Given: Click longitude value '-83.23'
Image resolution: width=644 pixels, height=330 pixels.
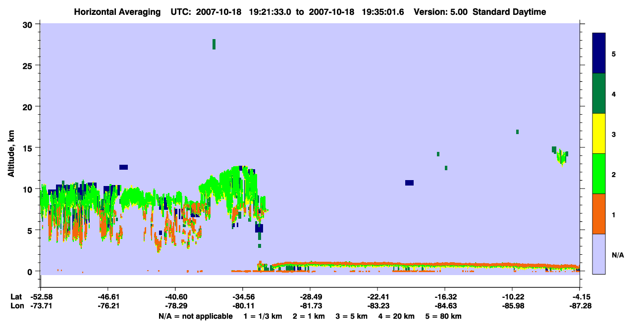Looking at the screenshot, I should 377,306.
